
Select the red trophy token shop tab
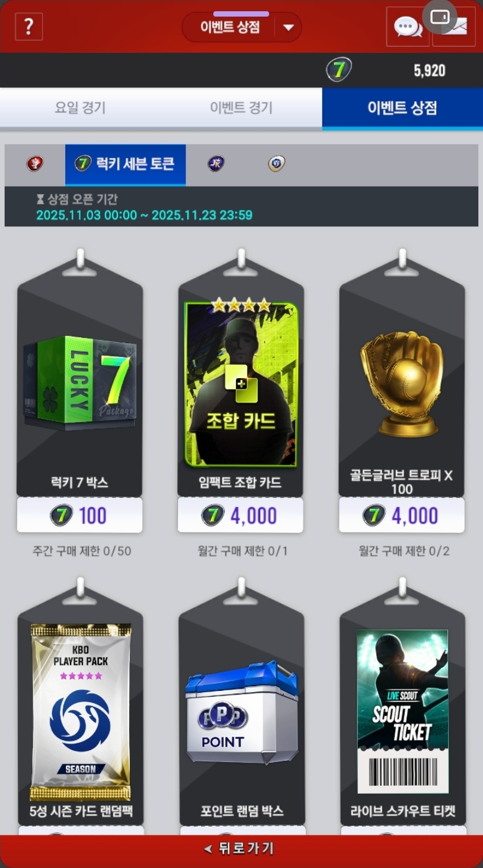(35, 164)
